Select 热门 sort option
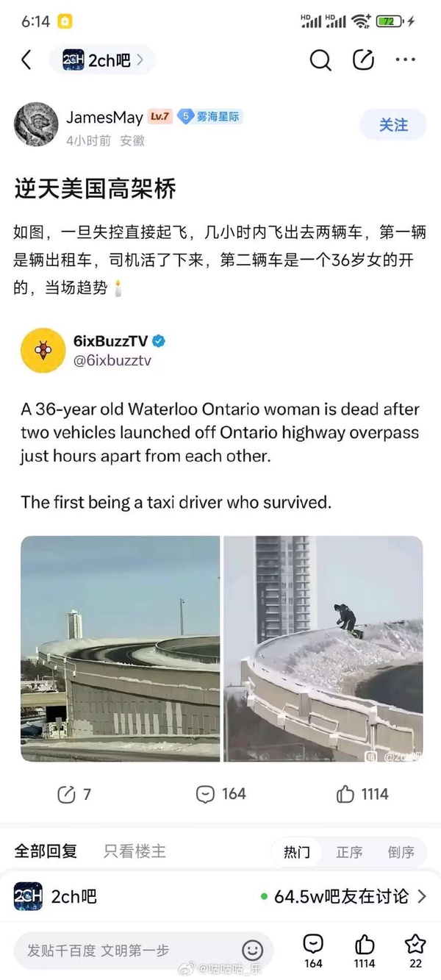Viewport: 441px width, 980px height. pos(297,852)
